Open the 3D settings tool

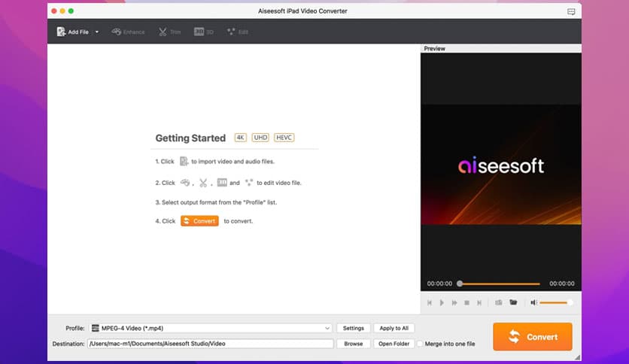pos(204,32)
